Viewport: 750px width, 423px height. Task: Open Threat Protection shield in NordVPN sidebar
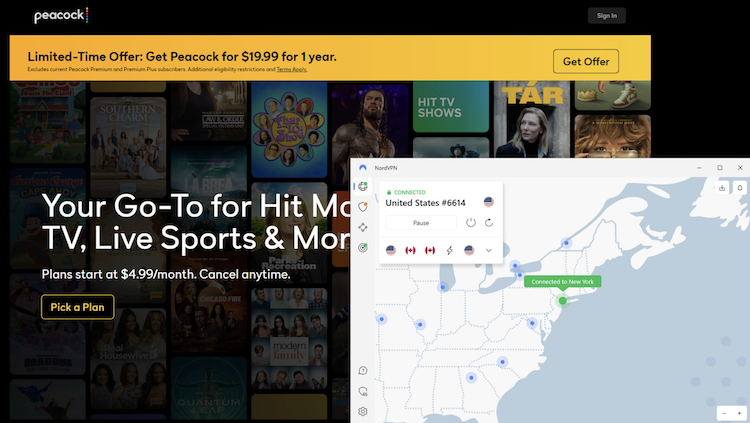[x=363, y=207]
